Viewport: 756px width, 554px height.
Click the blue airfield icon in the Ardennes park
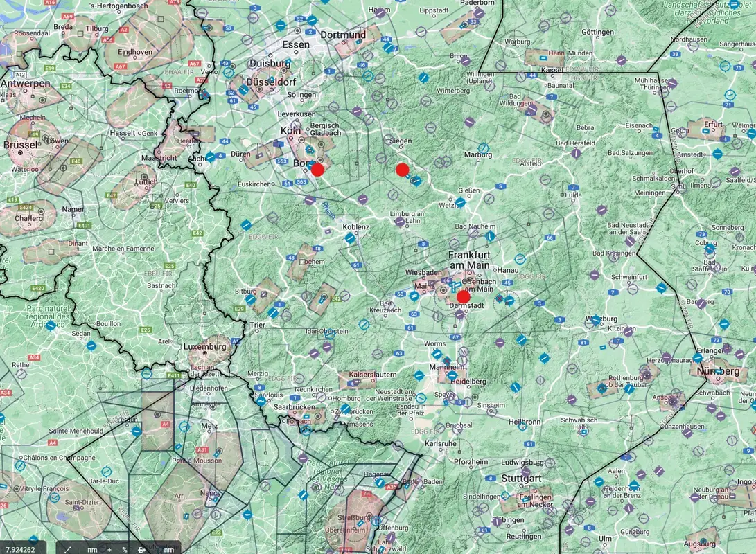point(51,325)
